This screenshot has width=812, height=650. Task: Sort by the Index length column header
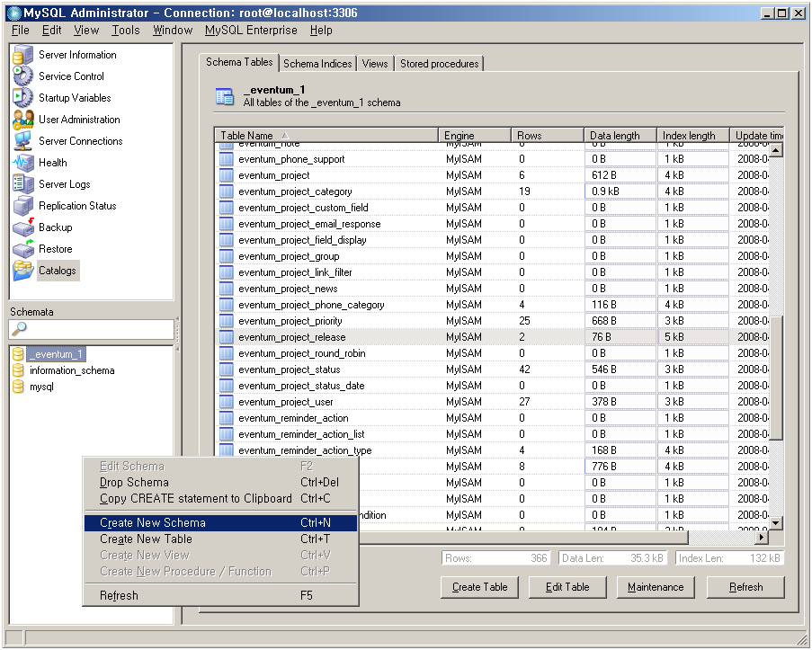pos(693,135)
